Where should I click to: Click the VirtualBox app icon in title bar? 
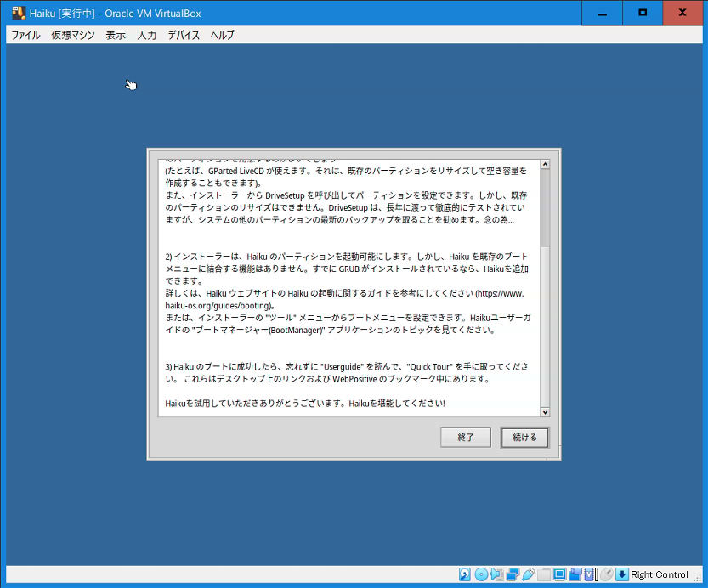coord(19,13)
